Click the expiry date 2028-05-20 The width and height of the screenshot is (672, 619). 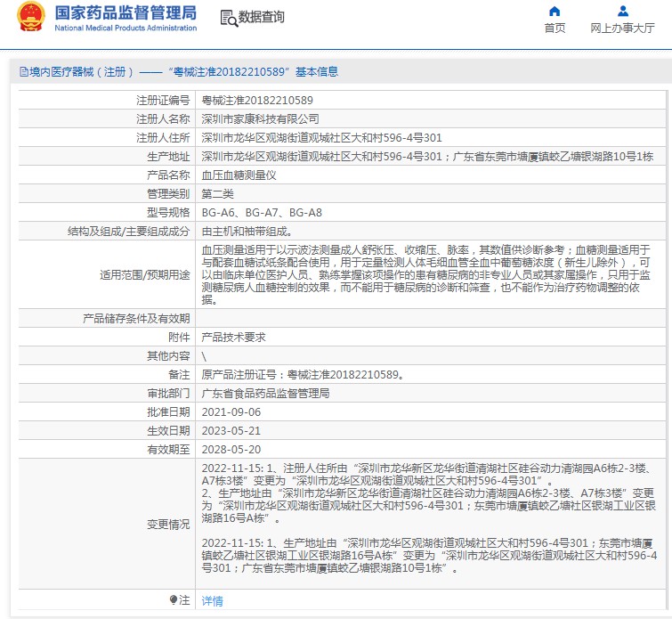(231, 449)
